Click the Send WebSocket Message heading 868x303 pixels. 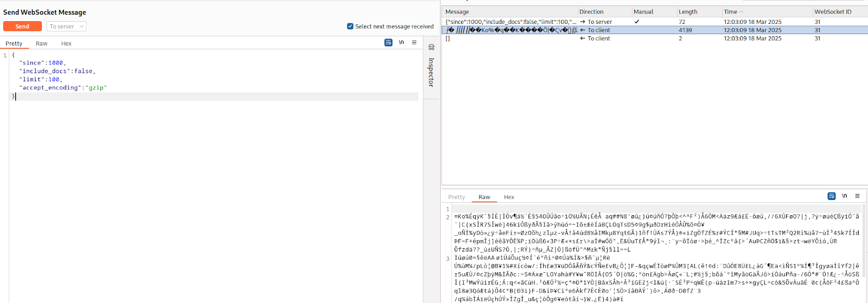pyautogui.click(x=44, y=12)
